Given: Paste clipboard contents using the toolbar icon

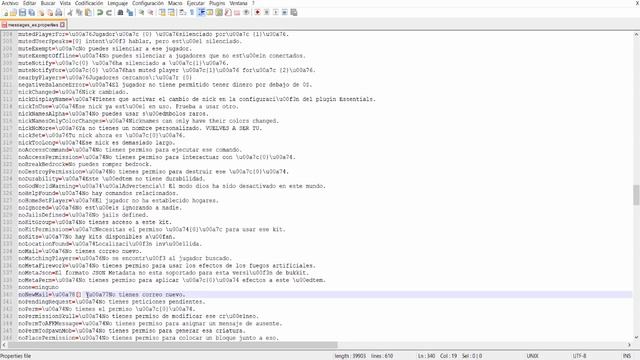Looking at the screenshot, I should point(88,13).
